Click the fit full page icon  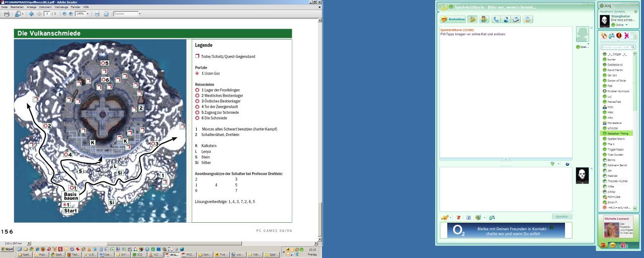tap(106, 14)
